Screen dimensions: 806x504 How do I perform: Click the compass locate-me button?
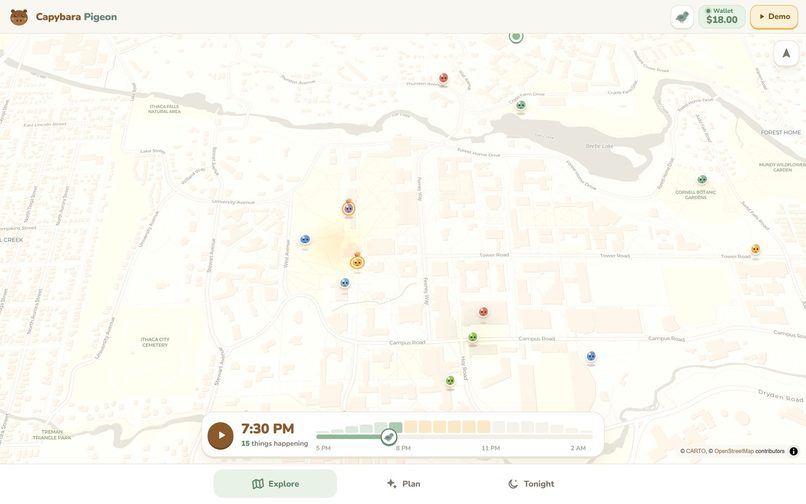click(786, 53)
